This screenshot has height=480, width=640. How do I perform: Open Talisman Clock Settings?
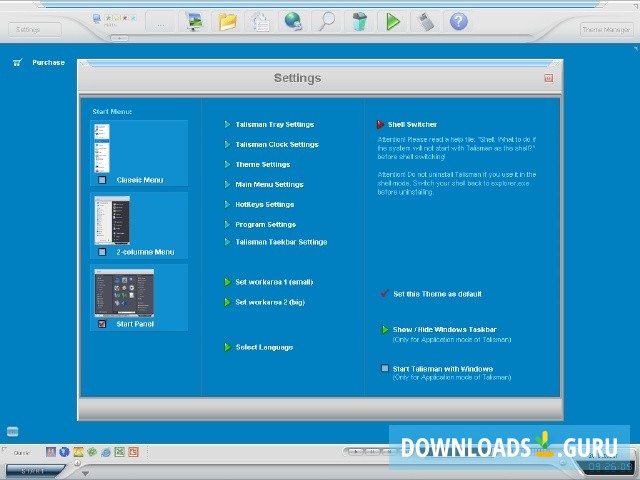pyautogui.click(x=277, y=144)
